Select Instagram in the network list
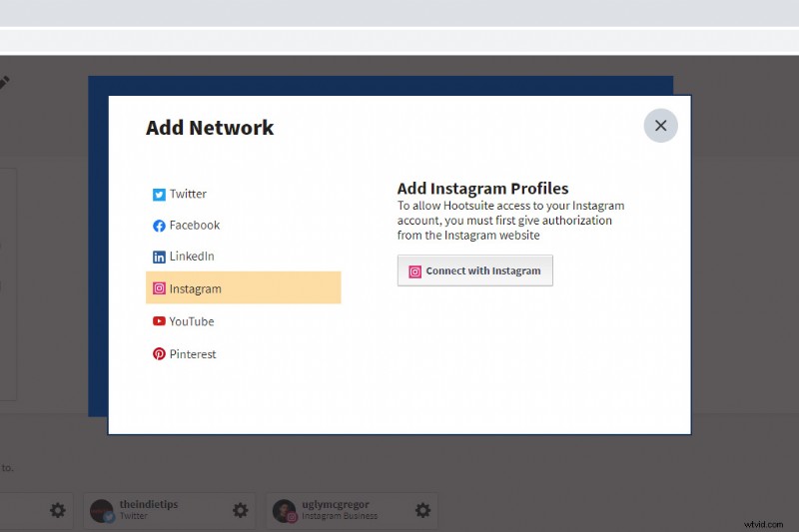Image resolution: width=799 pixels, height=532 pixels. 243,287
